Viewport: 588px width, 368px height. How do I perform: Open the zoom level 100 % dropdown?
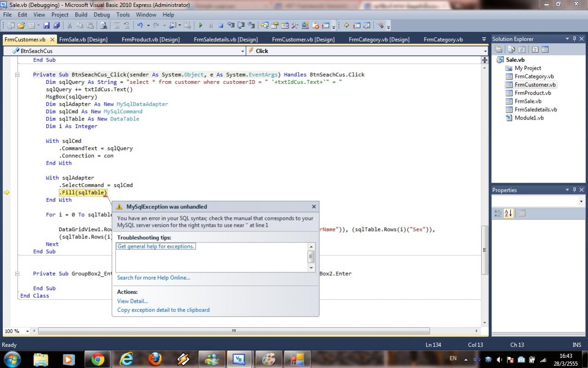27,331
